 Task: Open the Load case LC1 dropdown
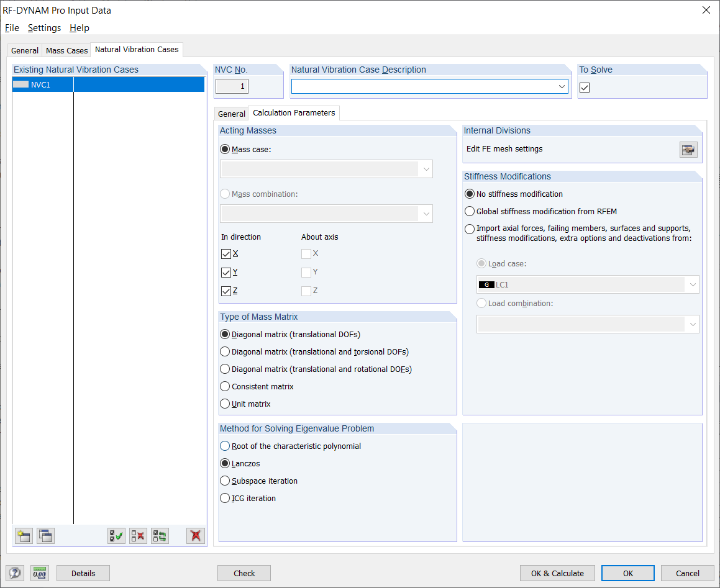point(693,284)
